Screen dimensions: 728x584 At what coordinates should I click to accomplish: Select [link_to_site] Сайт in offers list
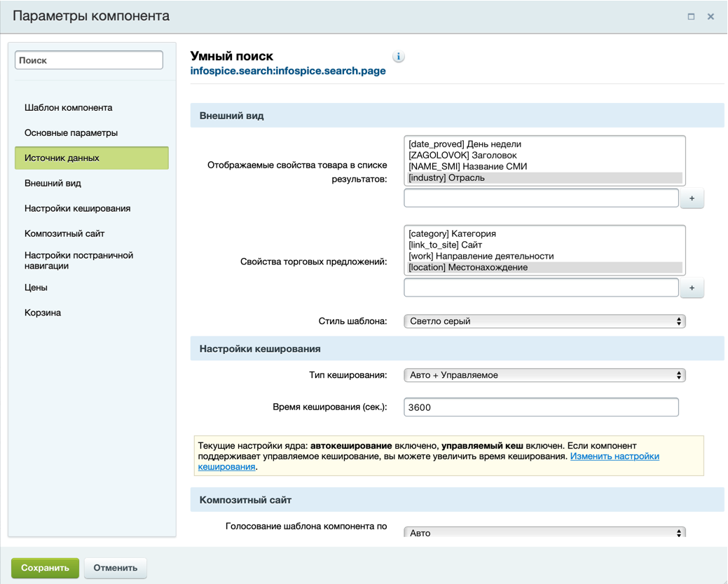click(x=445, y=245)
